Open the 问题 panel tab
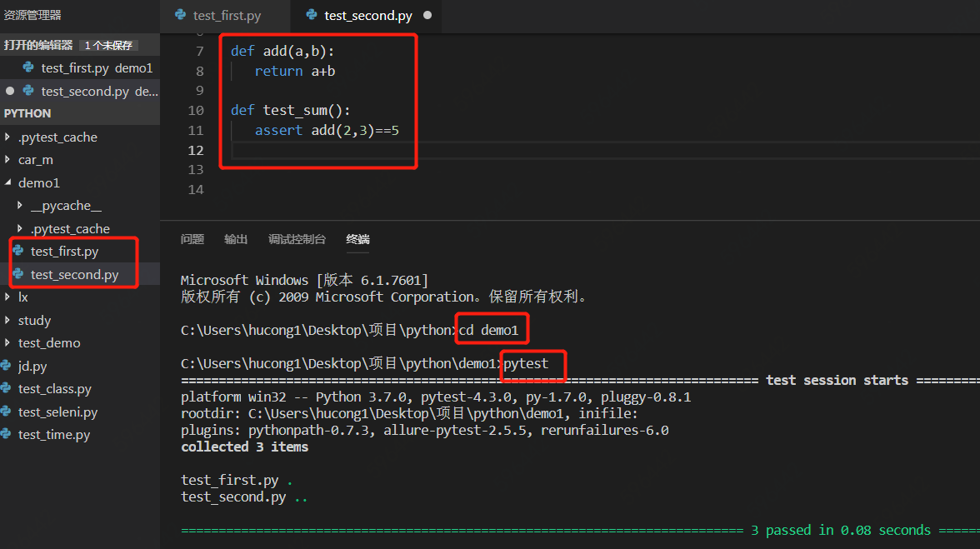The width and height of the screenshot is (980, 549). [192, 239]
